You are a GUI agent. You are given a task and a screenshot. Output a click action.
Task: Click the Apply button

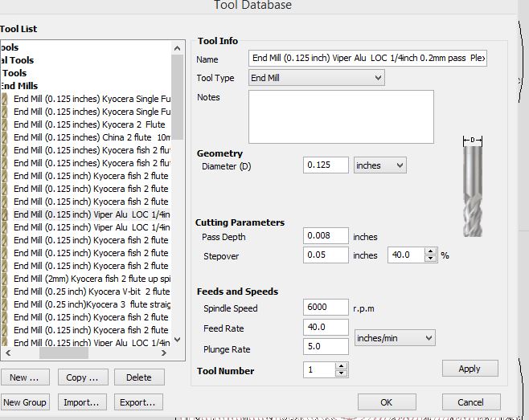point(470,369)
